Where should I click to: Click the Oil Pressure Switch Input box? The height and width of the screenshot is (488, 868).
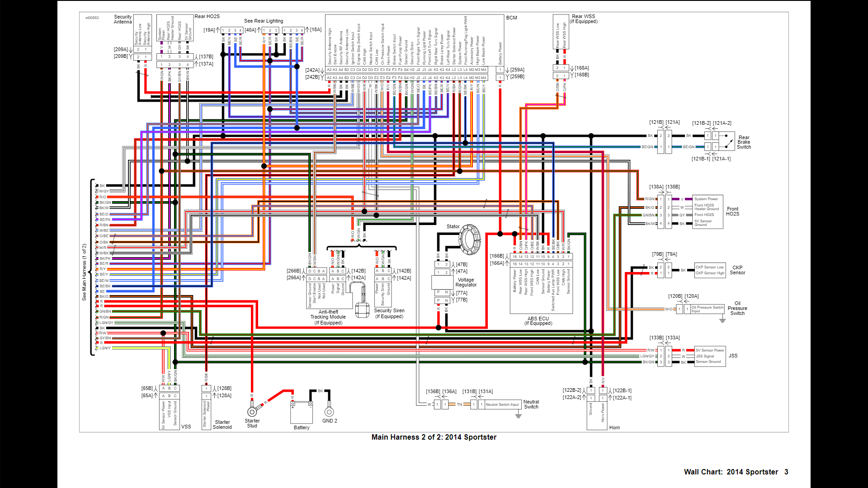click(707, 309)
